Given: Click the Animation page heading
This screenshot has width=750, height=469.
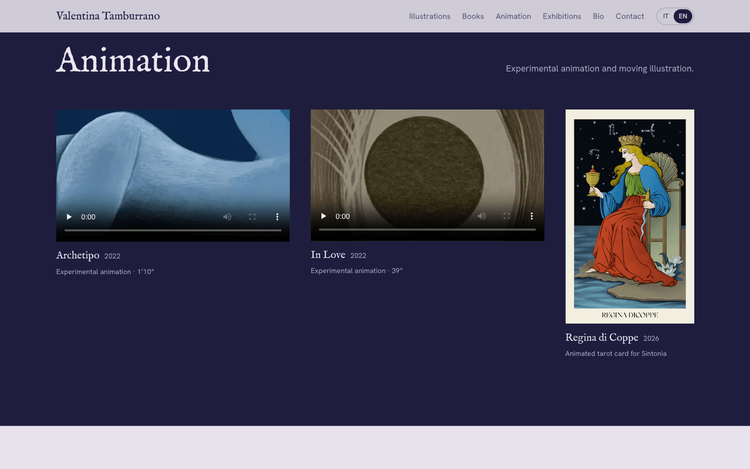Looking at the screenshot, I should [133, 61].
